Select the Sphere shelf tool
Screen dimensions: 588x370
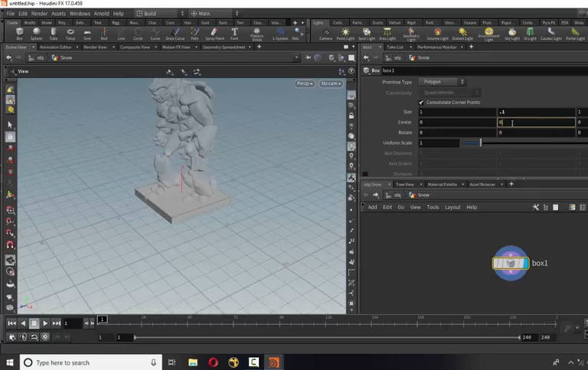[x=36, y=33]
